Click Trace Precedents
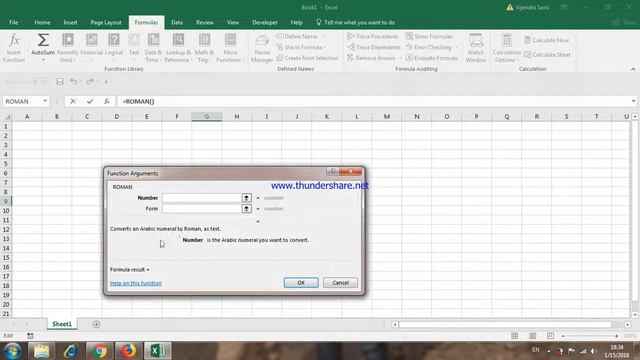Screen dimensions: 640x360 (x=373, y=36)
